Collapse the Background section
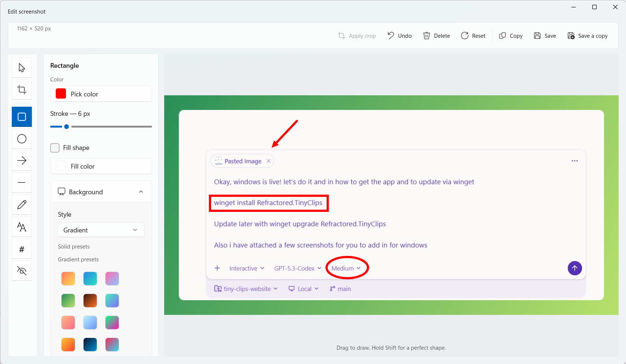 click(x=101, y=192)
